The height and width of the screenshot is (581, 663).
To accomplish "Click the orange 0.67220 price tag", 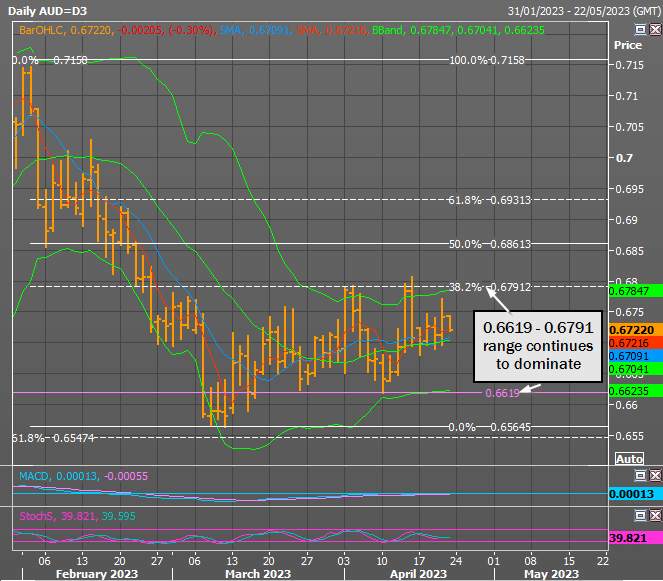I will pos(636,330).
